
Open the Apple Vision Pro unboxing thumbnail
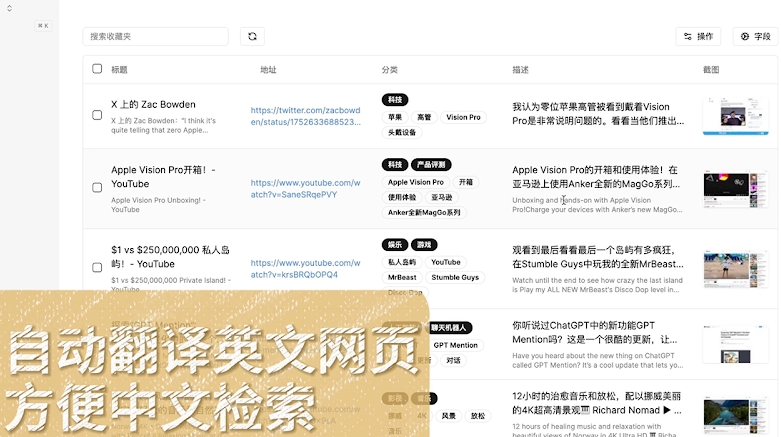736,189
